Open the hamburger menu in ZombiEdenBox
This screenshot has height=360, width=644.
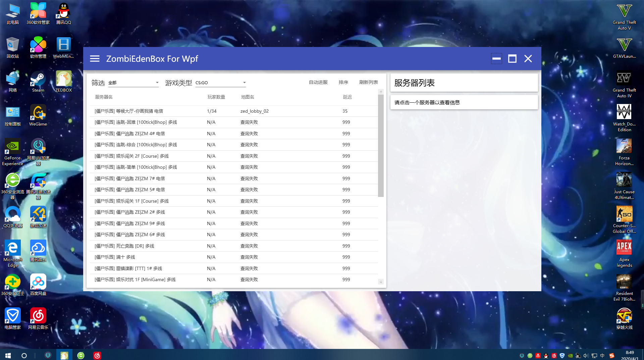pos(95,58)
